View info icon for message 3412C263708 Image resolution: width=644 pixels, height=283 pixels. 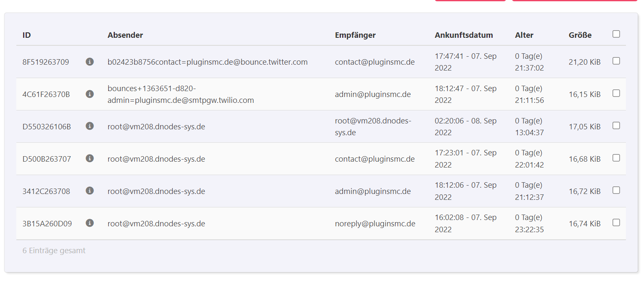click(x=89, y=191)
